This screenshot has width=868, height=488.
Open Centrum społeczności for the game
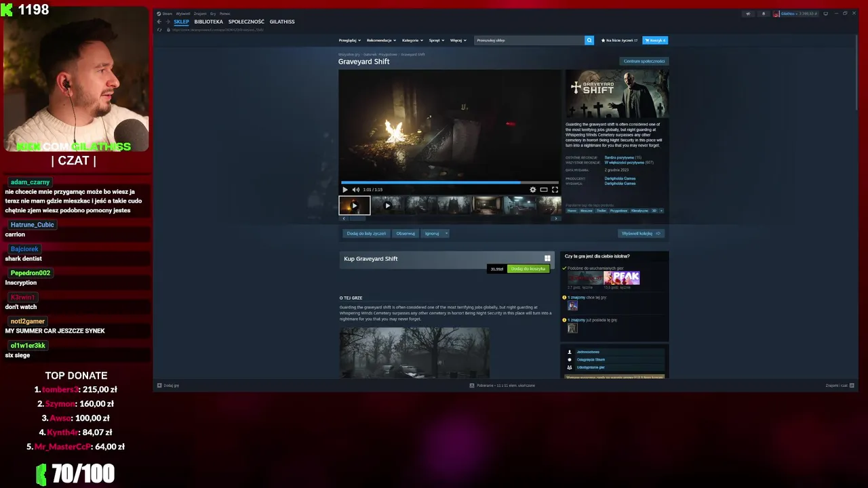point(644,61)
